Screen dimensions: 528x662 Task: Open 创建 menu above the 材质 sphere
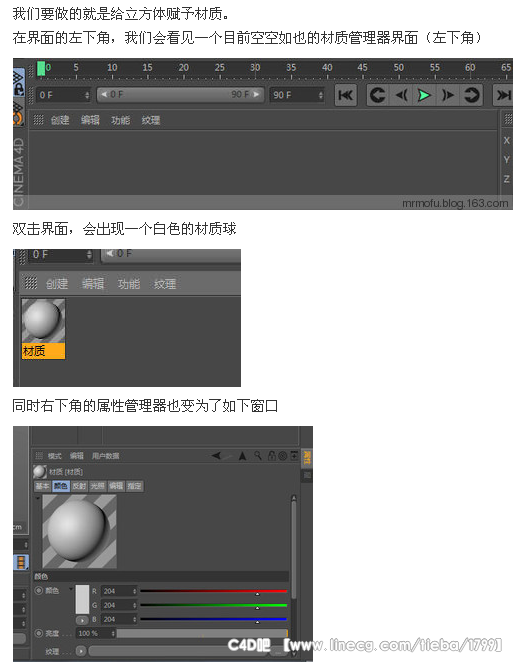click(x=57, y=284)
